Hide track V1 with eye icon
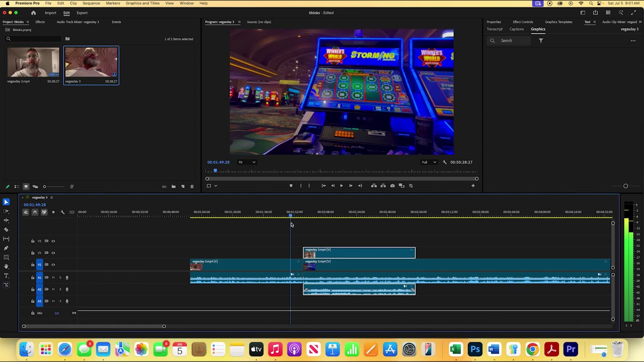Screen dimensions: 644x362 53,264
